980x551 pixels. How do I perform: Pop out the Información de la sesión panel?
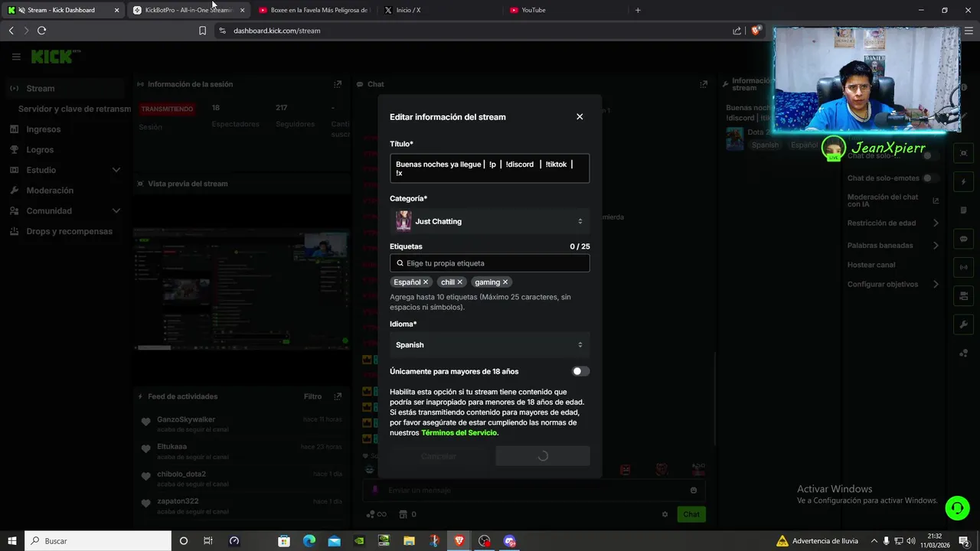(338, 84)
